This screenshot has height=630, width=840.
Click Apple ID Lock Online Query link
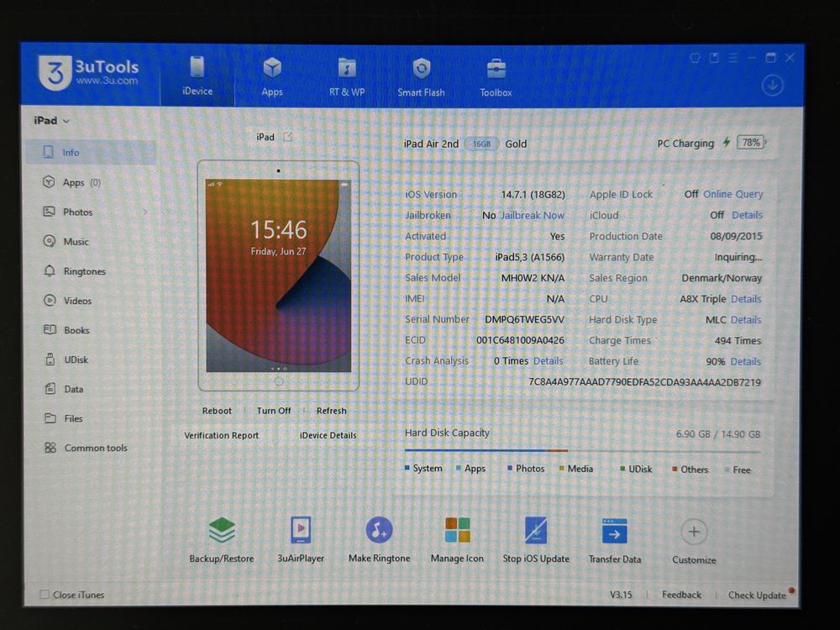pos(732,194)
